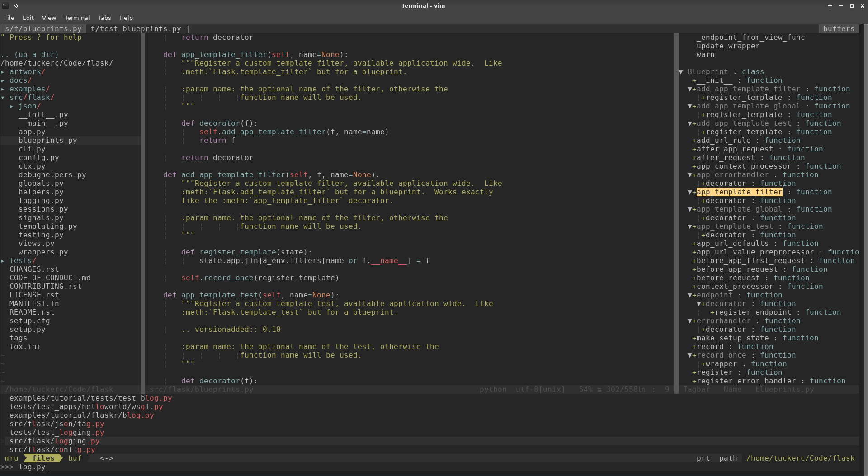This screenshot has height=476, width=868.
Task: Open templating.py in the file tree
Action: pyautogui.click(x=47, y=226)
